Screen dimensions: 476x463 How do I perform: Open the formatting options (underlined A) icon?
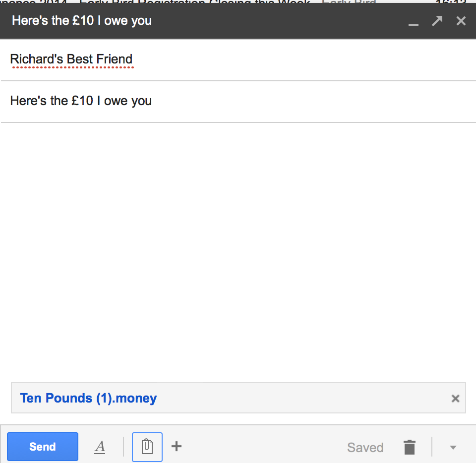pyautogui.click(x=100, y=447)
